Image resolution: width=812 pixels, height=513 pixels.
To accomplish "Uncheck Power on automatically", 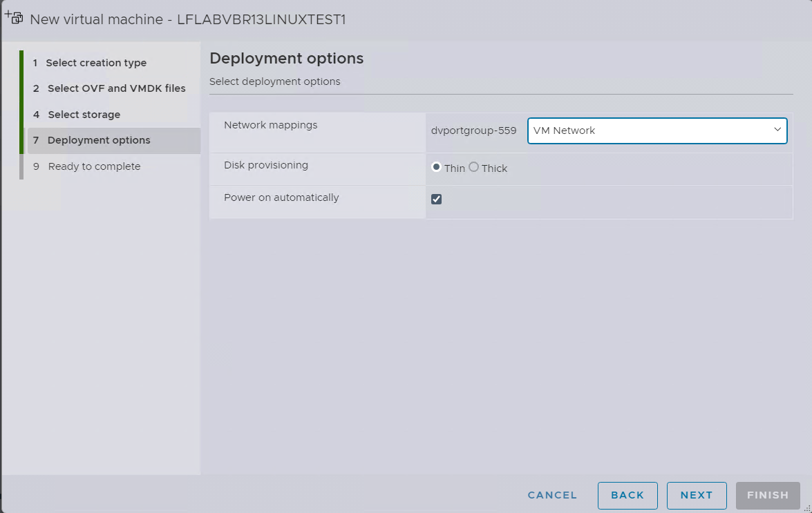I will [x=437, y=199].
